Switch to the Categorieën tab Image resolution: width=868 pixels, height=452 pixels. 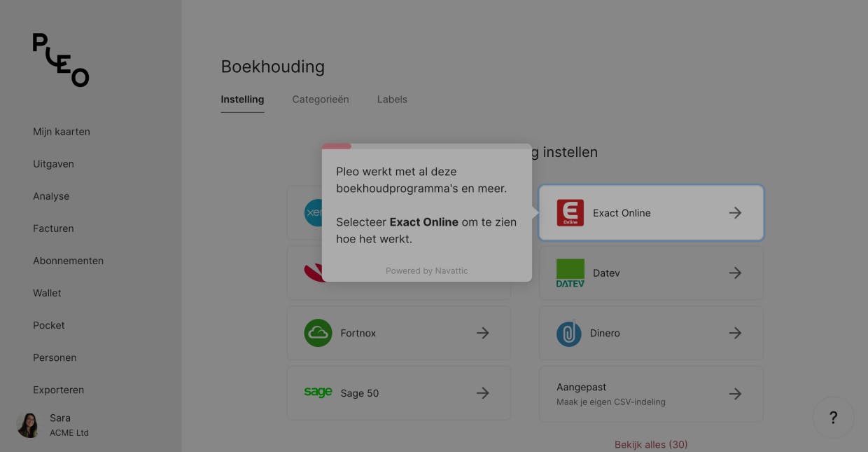[321, 100]
